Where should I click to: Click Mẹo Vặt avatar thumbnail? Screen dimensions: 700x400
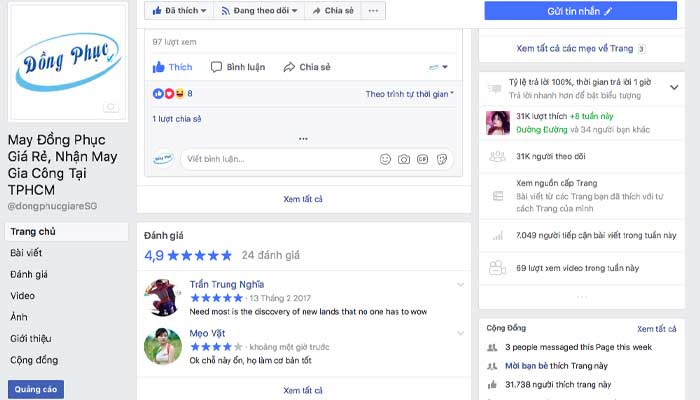pyautogui.click(x=162, y=346)
